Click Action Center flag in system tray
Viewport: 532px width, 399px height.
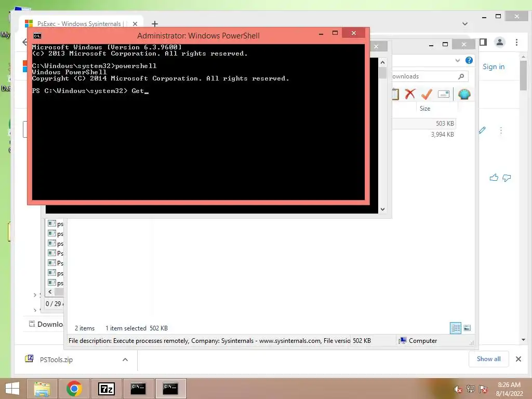tap(483, 389)
